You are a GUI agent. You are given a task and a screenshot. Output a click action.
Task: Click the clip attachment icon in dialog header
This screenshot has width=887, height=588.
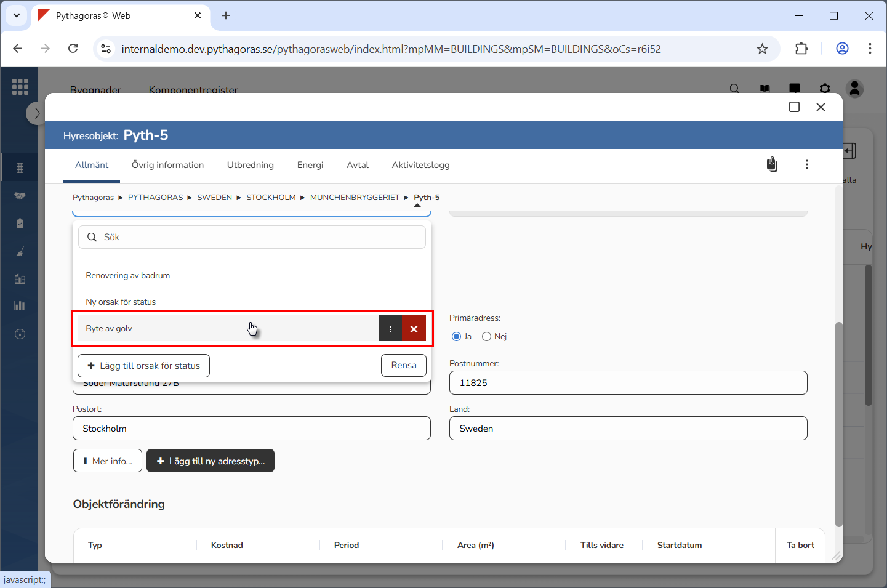[x=772, y=164]
